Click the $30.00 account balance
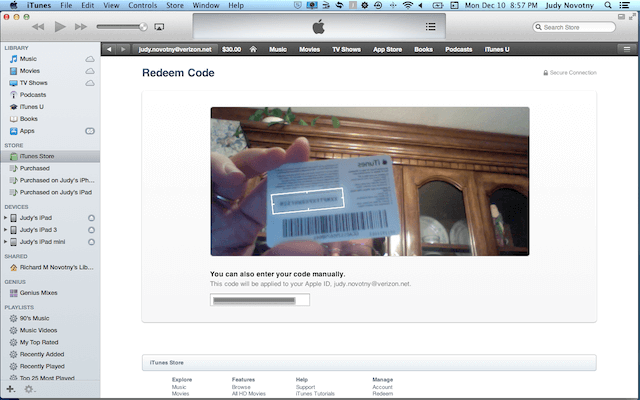This screenshot has height=400, width=640. [231, 49]
